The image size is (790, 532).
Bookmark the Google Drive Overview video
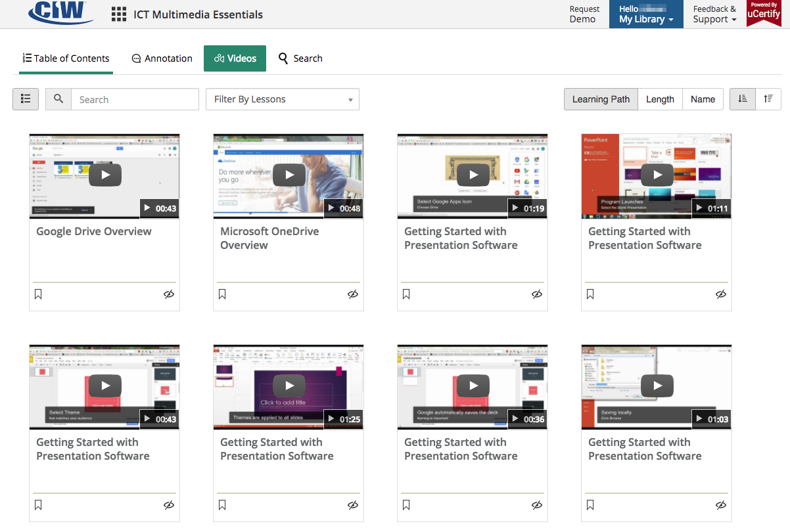38,294
